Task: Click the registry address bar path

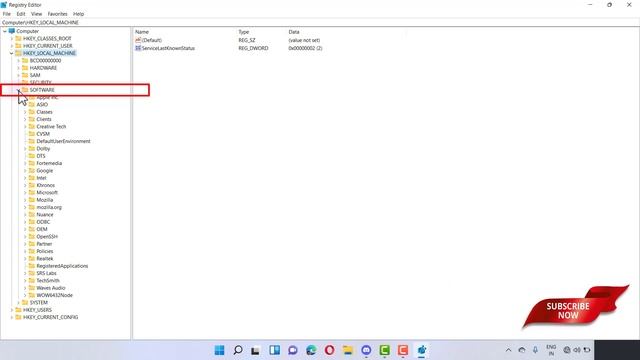Action: click(40, 22)
